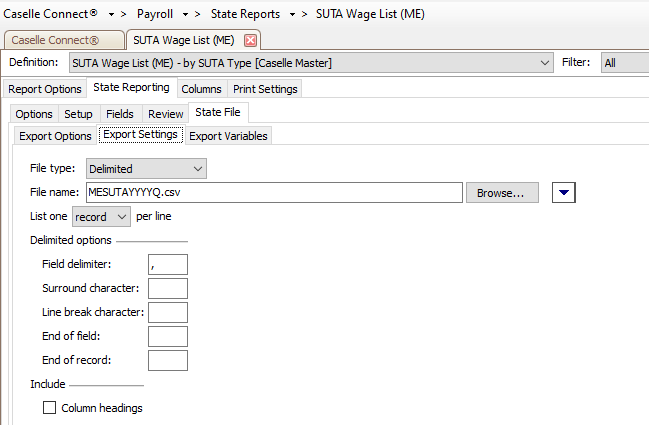Screen dimensions: 649x425
Task: Enable the Column headings checkbox
Action: click(x=49, y=408)
